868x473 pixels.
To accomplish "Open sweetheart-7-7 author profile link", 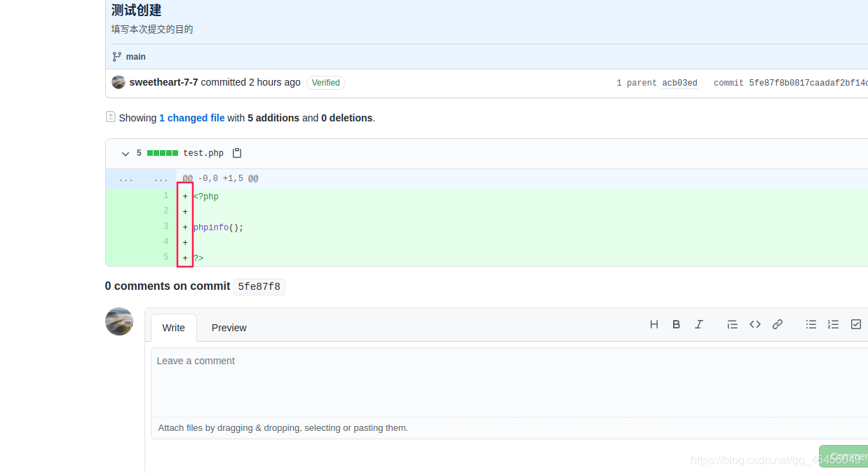I will tap(164, 82).
